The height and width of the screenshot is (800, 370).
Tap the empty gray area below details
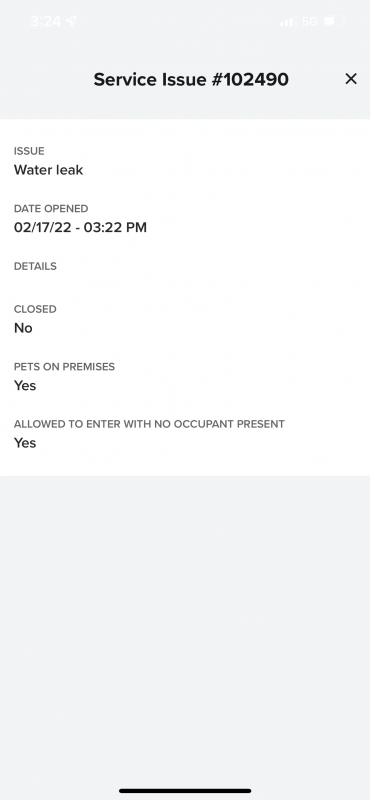click(x=185, y=628)
